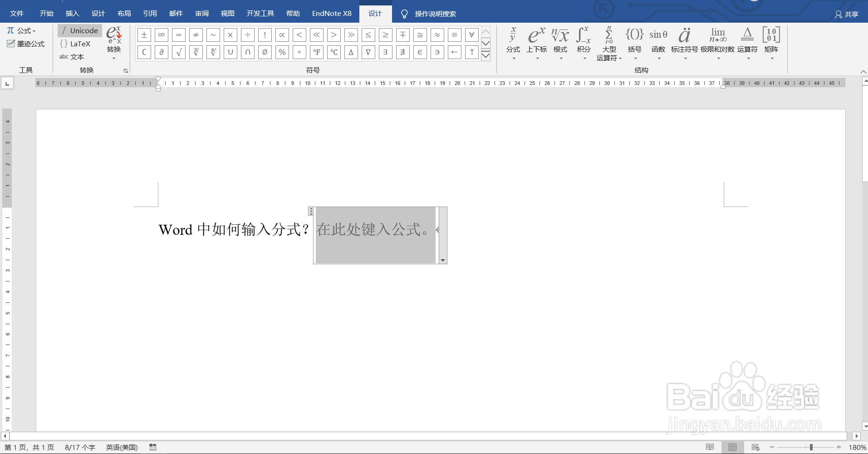
Task: Insert the not-equal symbol
Action: (x=196, y=35)
